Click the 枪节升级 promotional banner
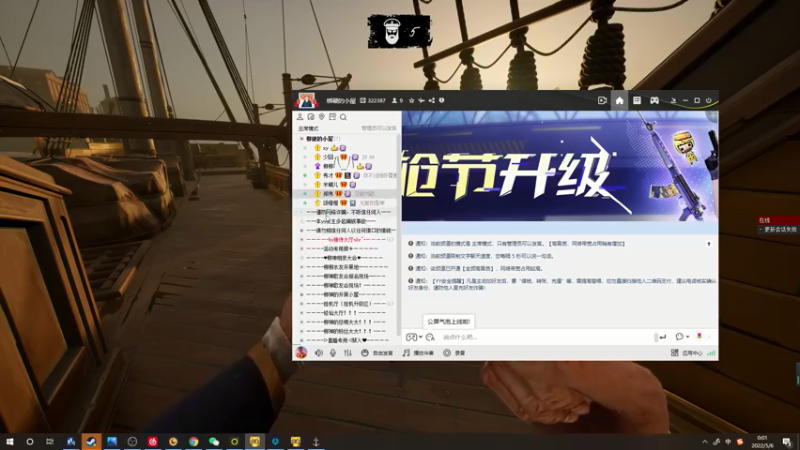Image resolution: width=800 pixels, height=450 pixels. (560, 166)
